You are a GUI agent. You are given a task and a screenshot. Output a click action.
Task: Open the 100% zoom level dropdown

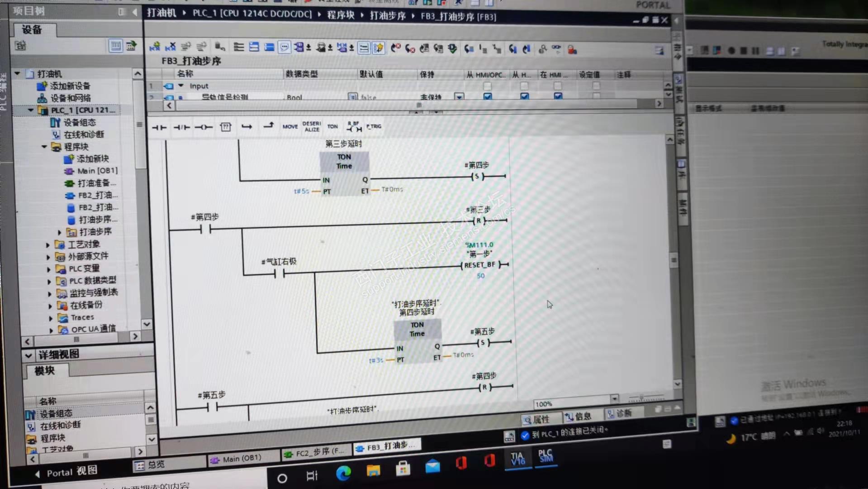pos(614,399)
